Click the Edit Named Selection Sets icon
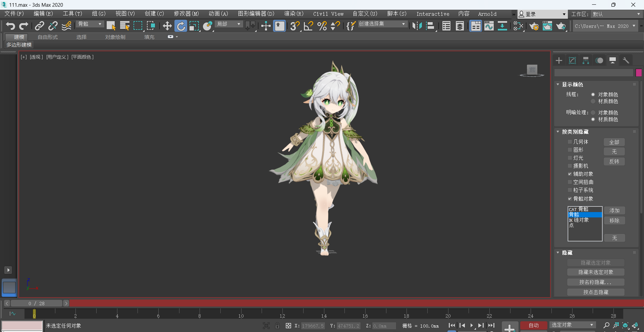Image resolution: width=644 pixels, height=332 pixels. point(351,26)
